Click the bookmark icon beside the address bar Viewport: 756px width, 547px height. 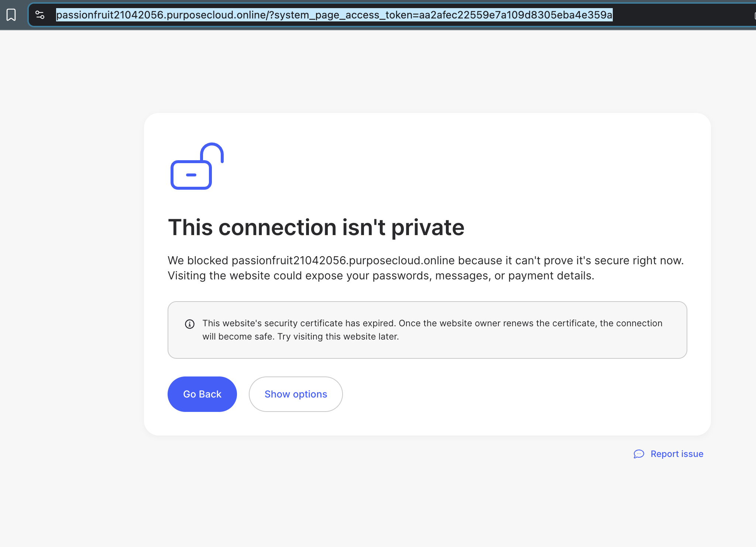(x=11, y=15)
